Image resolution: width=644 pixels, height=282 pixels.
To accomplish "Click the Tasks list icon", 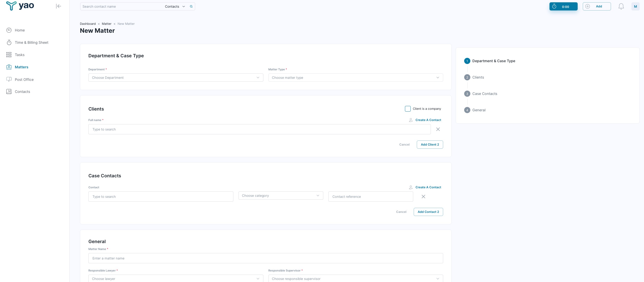I will pyautogui.click(x=9, y=55).
